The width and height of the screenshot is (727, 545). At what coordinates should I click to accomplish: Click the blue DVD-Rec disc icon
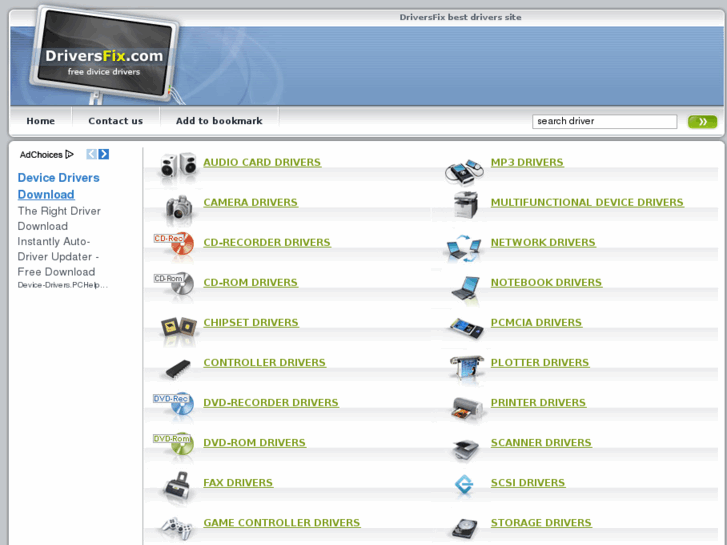click(174, 403)
